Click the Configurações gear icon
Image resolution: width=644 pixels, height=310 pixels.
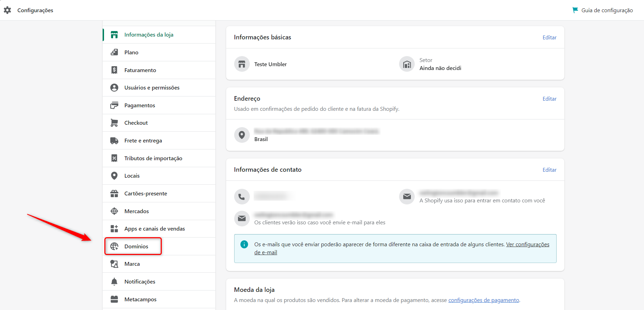point(7,10)
